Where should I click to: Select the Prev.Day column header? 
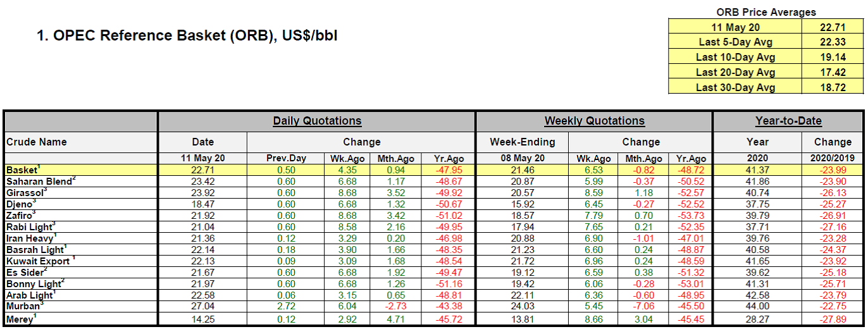(285, 159)
